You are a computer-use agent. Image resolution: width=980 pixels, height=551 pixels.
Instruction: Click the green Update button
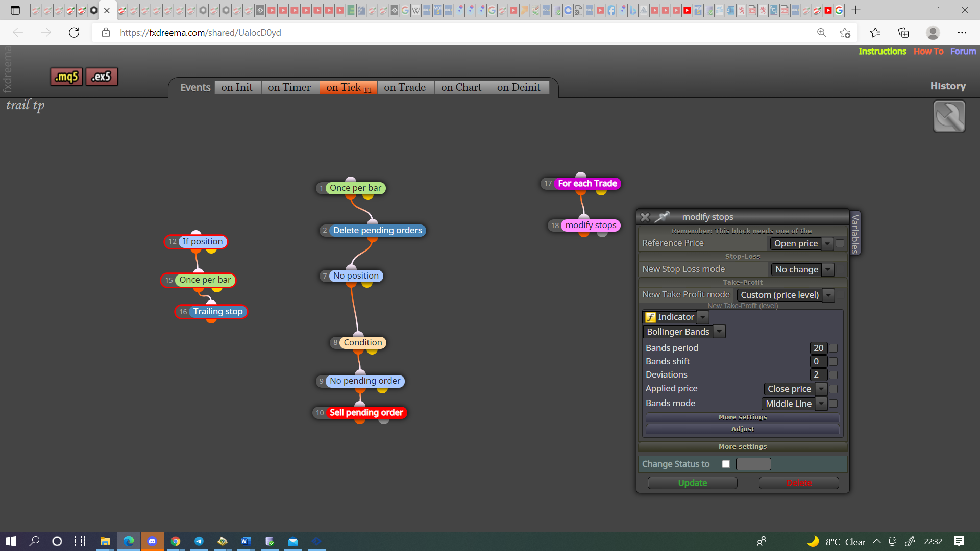693,483
